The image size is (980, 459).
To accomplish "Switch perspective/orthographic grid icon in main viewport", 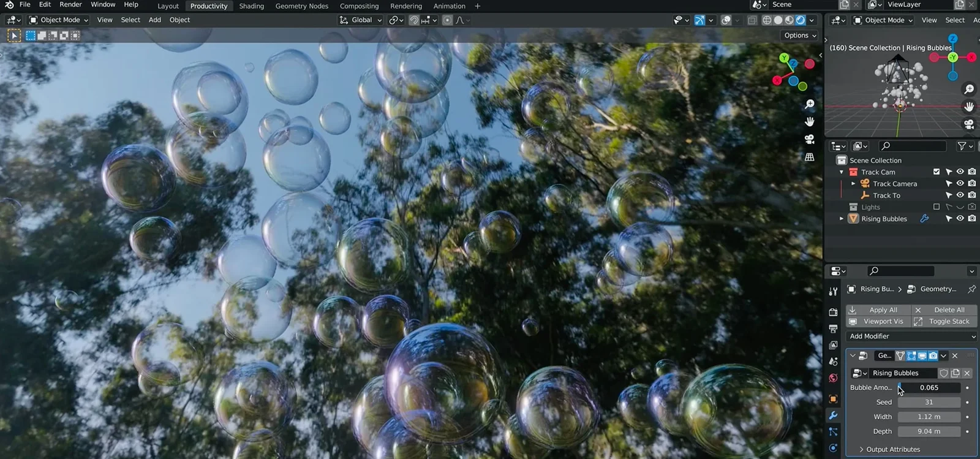I will coord(809,157).
